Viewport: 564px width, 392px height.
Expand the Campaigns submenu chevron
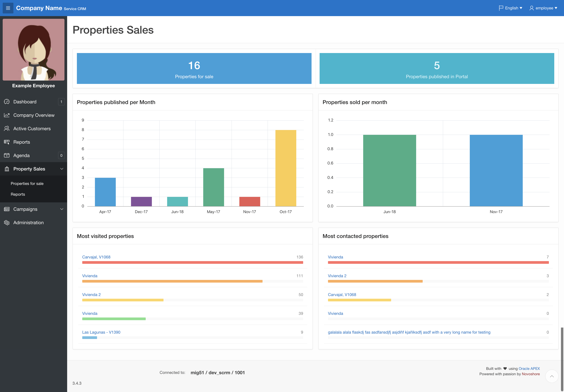62,209
